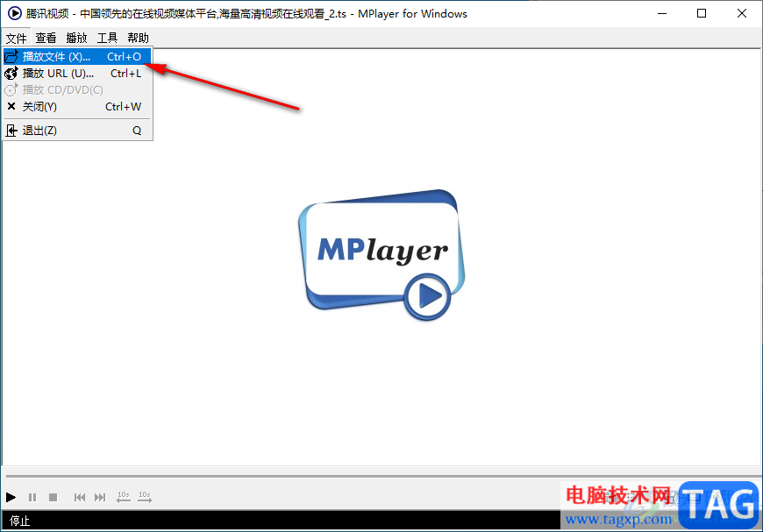Open the 播放 menu in menu bar
Image resolution: width=763 pixels, height=532 pixels.
click(x=76, y=38)
